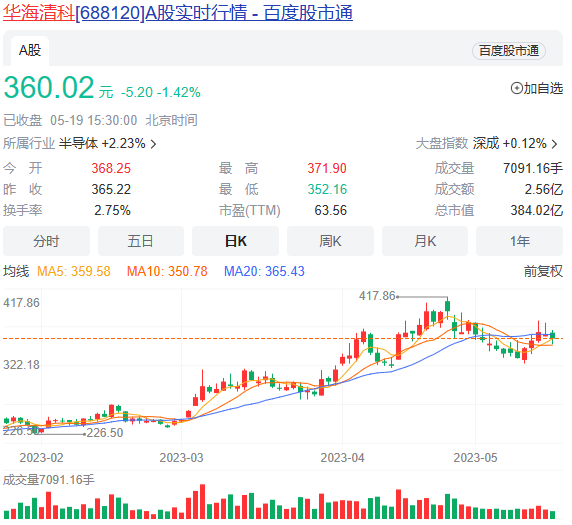Screen dimensions: 572x525
Task: Click the 226.50 low marker on the chart
Action: [105, 433]
